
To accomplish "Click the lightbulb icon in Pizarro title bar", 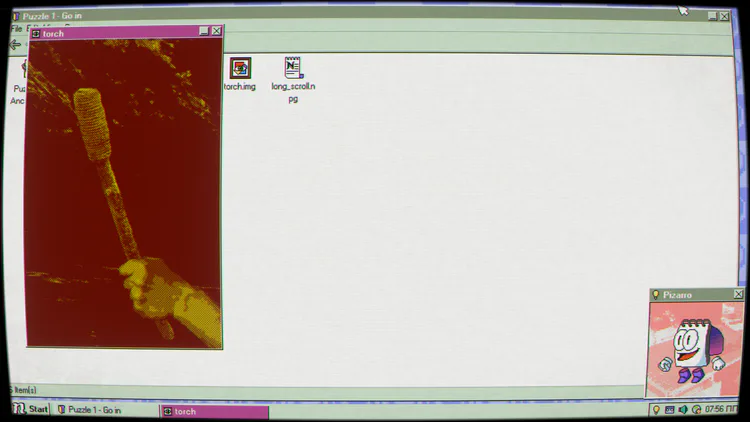I will (x=656, y=295).
